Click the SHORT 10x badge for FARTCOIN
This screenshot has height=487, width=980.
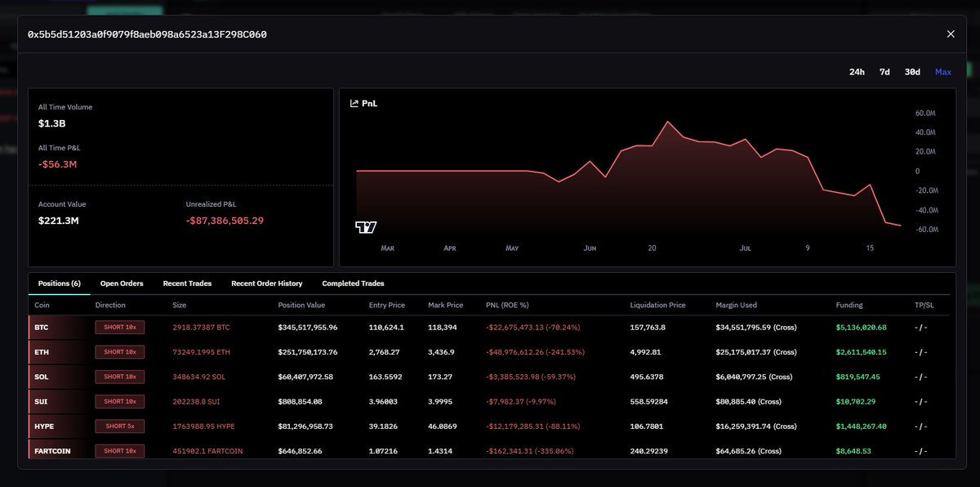coord(120,451)
